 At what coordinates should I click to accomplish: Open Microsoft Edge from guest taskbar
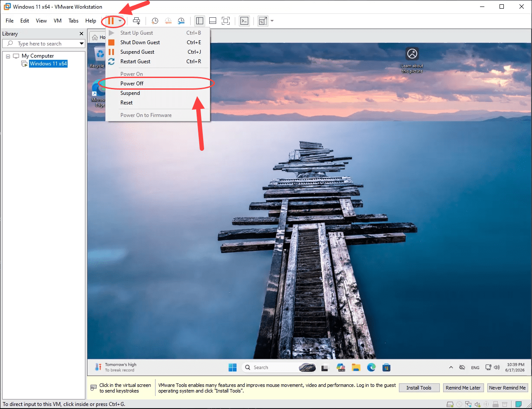[371, 367]
